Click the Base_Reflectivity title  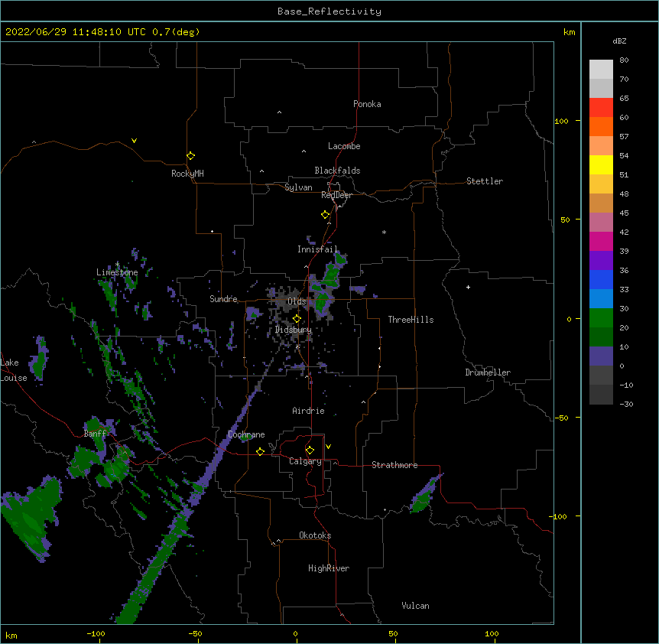point(329,11)
